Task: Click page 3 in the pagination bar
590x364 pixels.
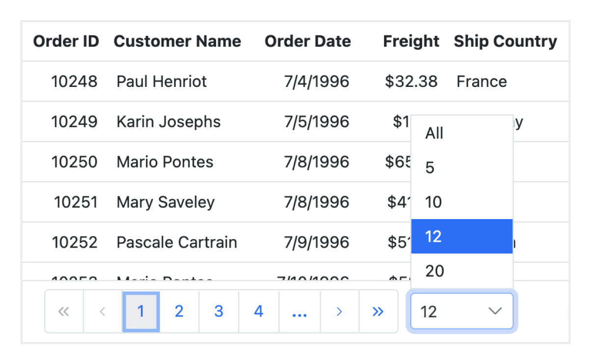Action: [219, 311]
